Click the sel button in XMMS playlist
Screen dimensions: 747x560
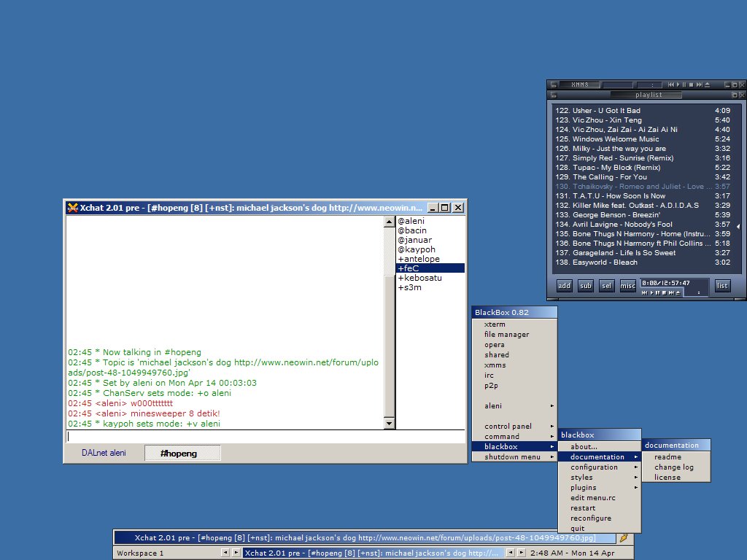tap(606, 286)
